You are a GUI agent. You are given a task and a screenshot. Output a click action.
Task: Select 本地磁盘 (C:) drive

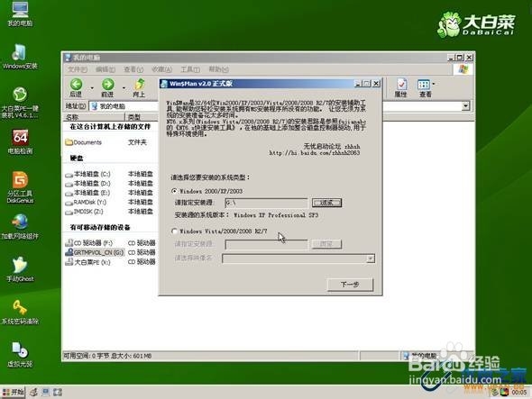click(x=87, y=174)
